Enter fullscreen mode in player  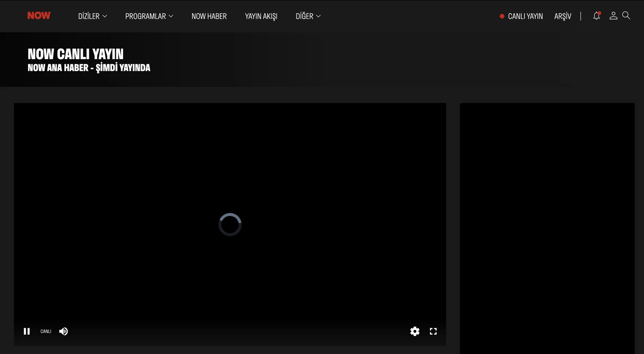(433, 331)
